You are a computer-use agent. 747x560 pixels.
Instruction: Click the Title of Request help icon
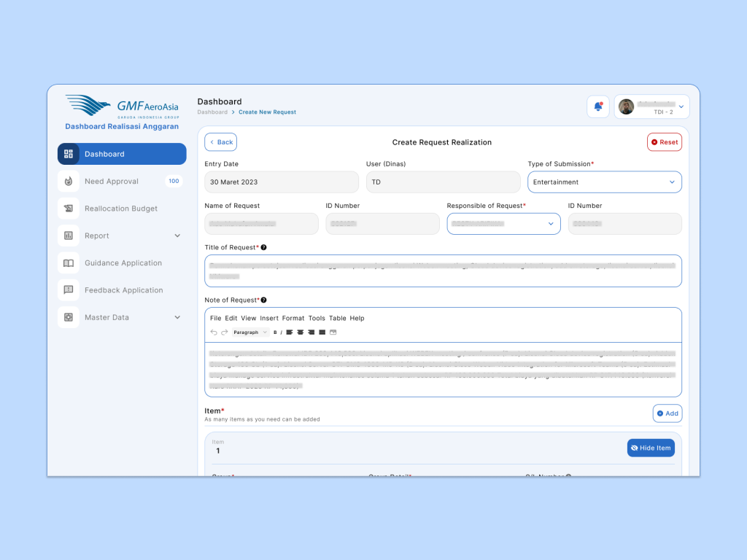[263, 248]
